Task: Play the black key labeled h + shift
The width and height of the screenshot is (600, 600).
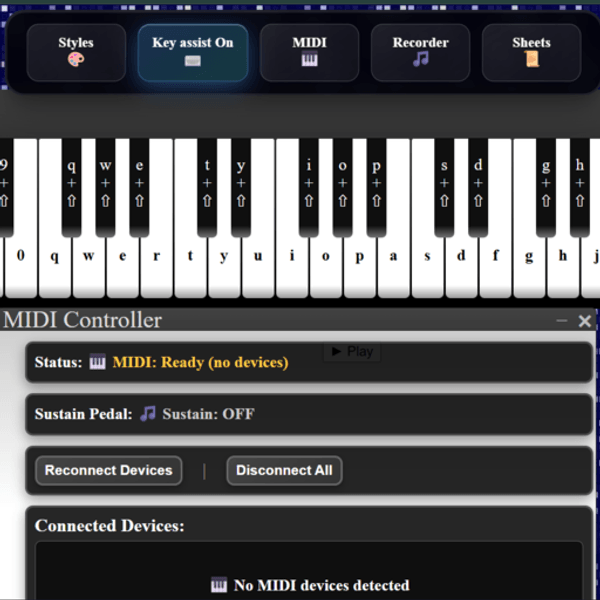Action: tap(580, 188)
